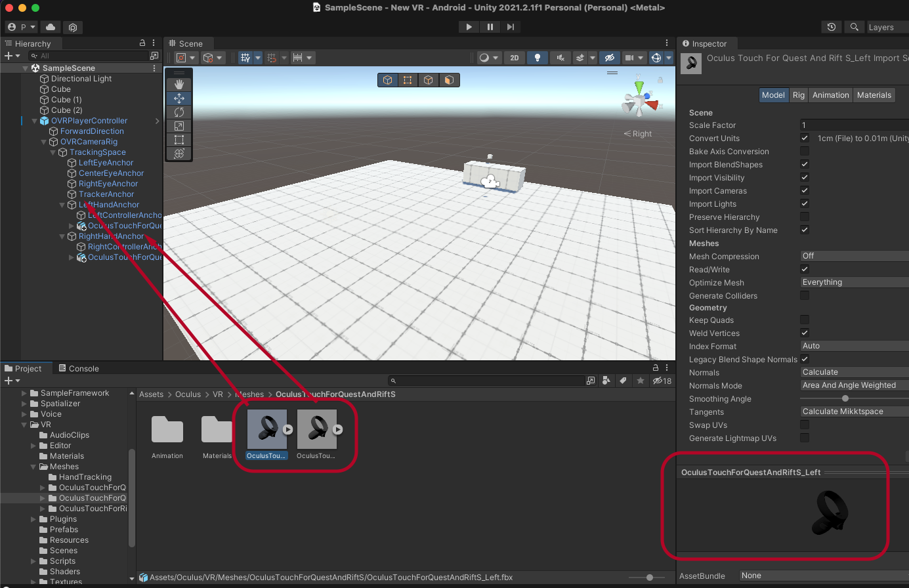Toggle scene grid visibility
The image size is (909, 588).
[x=245, y=58]
